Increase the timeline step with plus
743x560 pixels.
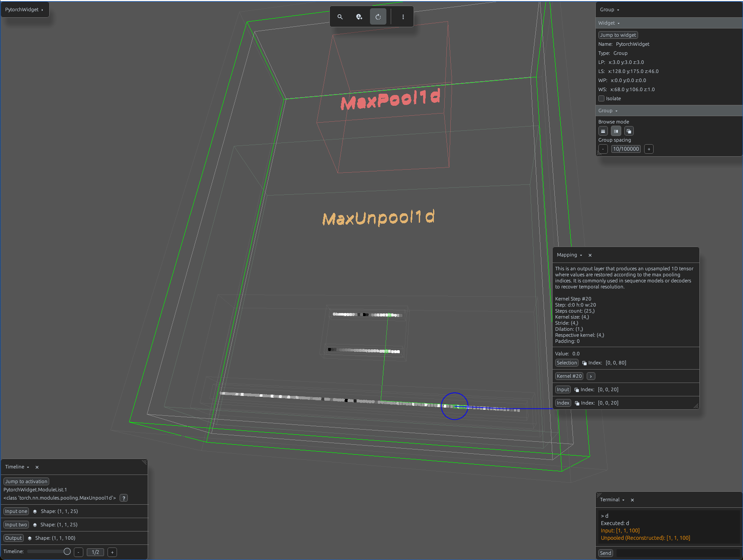[x=112, y=553]
